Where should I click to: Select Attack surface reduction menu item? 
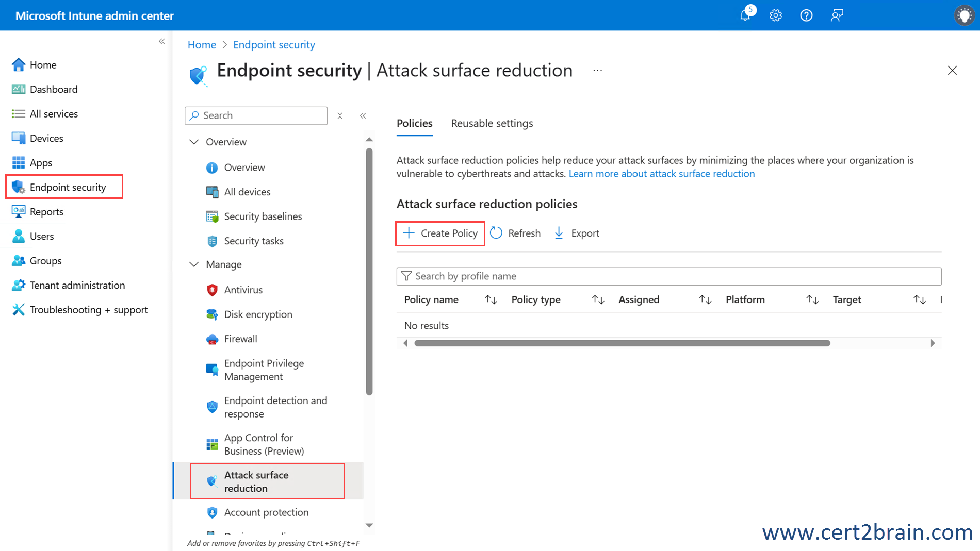pos(267,481)
